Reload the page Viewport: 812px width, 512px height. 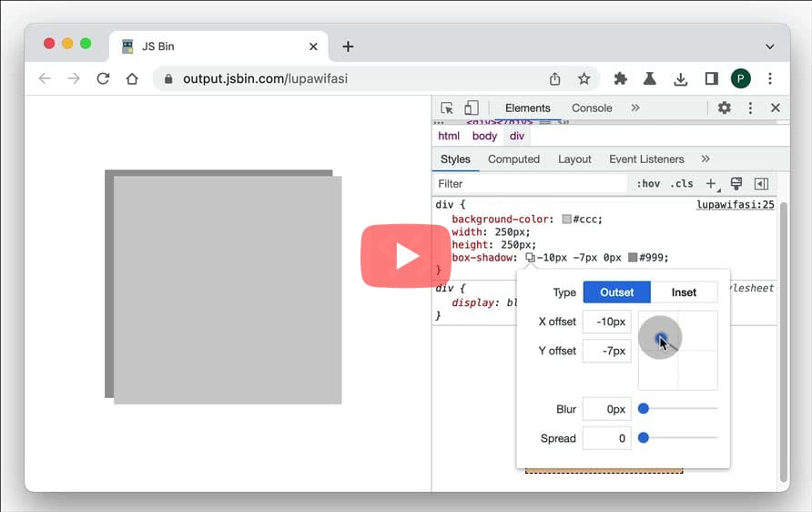(103, 78)
